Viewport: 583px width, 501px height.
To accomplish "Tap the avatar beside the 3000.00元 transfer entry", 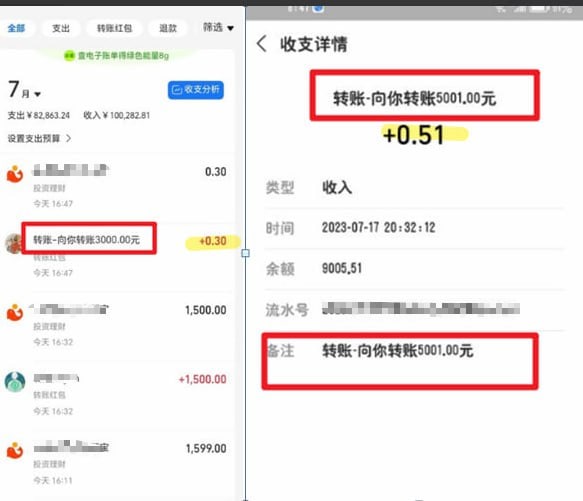I will pyautogui.click(x=13, y=243).
